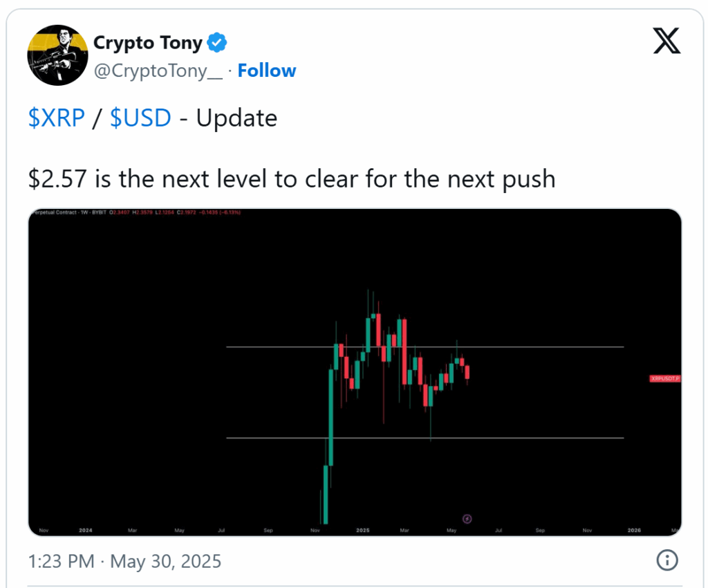This screenshot has height=588, width=708.
Task: Open the $XRP cashtag link
Action: pyautogui.click(x=57, y=118)
